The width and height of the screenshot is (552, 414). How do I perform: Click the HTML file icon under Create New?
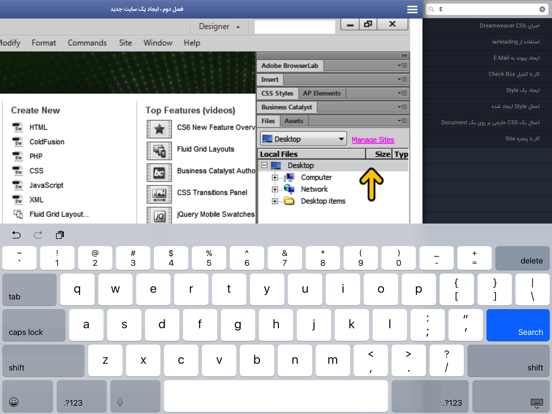[x=18, y=127]
